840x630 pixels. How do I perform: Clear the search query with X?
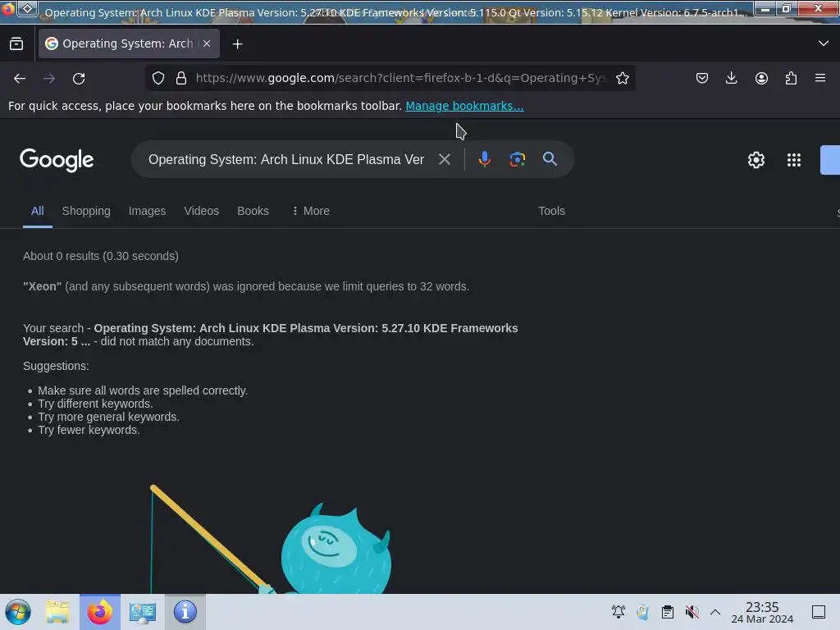(444, 159)
